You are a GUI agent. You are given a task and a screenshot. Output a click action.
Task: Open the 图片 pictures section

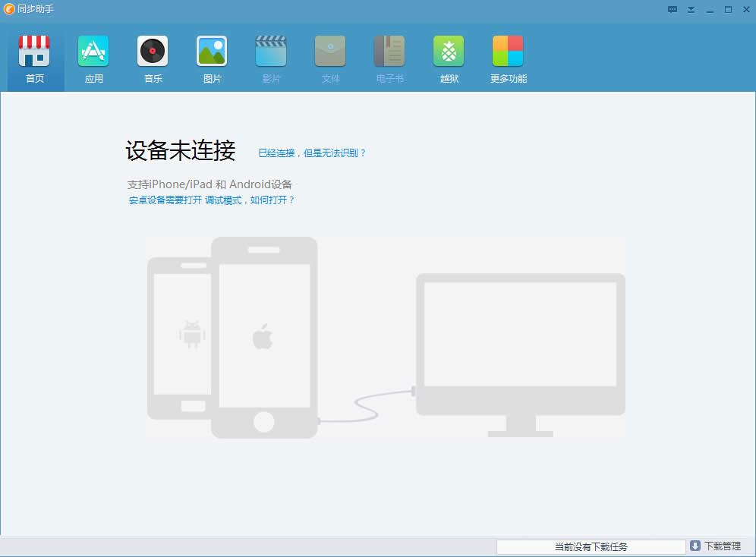tap(212, 60)
